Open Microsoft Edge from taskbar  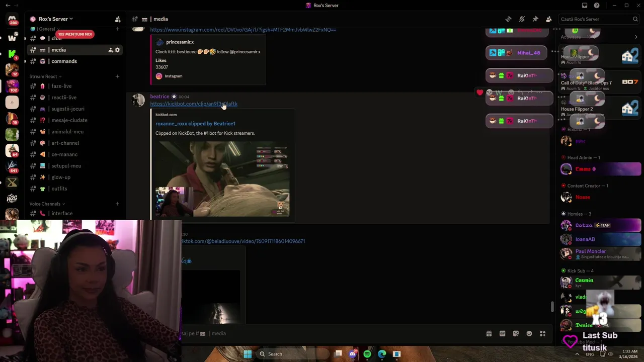pyautogui.click(x=382, y=354)
